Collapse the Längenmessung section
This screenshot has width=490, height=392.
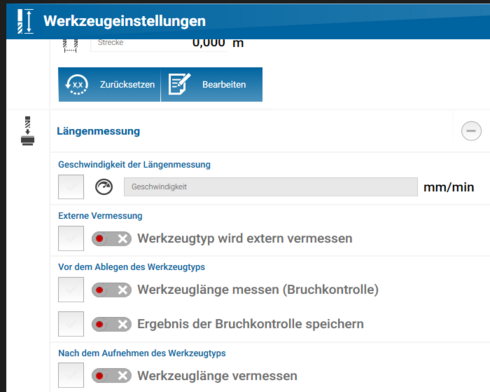coord(471,131)
